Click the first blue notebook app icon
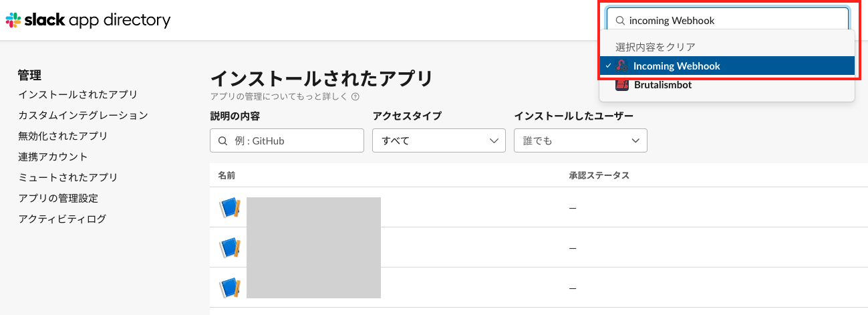 229,208
